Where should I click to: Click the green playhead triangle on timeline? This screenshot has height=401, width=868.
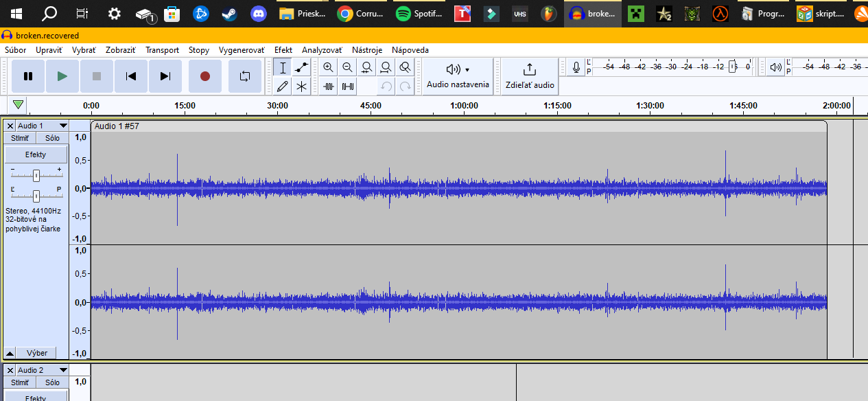point(19,106)
